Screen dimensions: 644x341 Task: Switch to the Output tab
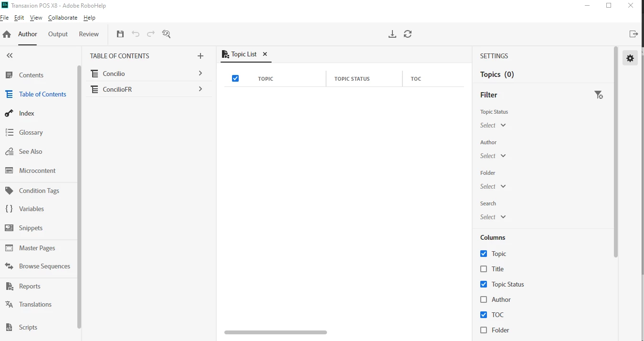58,34
